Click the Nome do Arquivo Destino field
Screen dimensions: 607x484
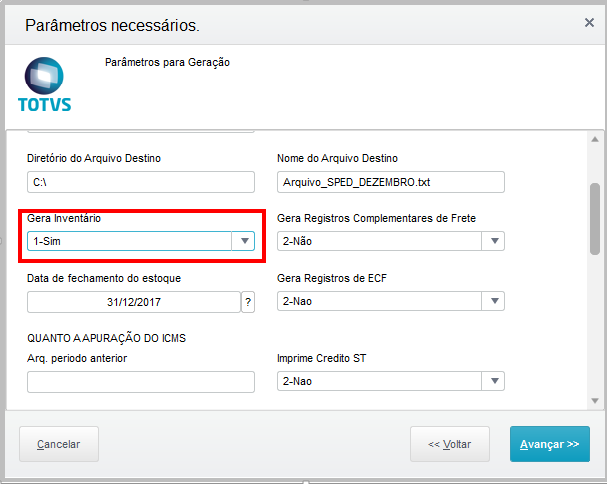tap(390, 182)
